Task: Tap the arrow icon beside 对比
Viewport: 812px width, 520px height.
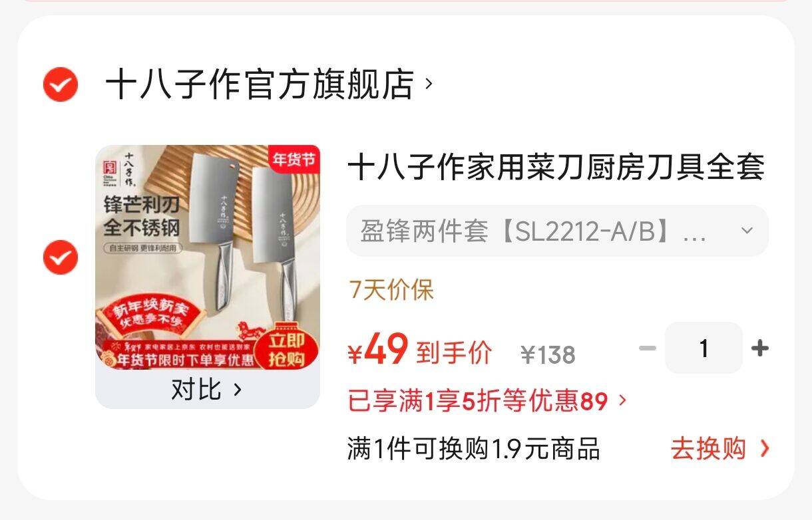Action: 238,390
